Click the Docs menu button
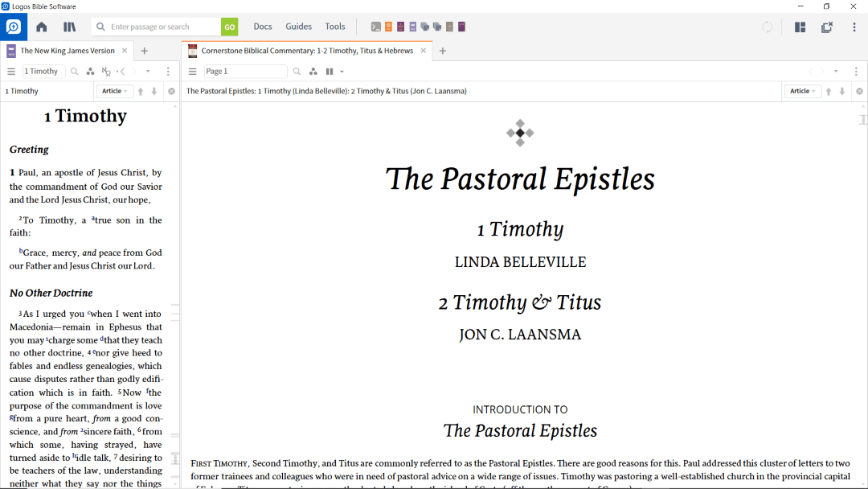 [x=263, y=27]
